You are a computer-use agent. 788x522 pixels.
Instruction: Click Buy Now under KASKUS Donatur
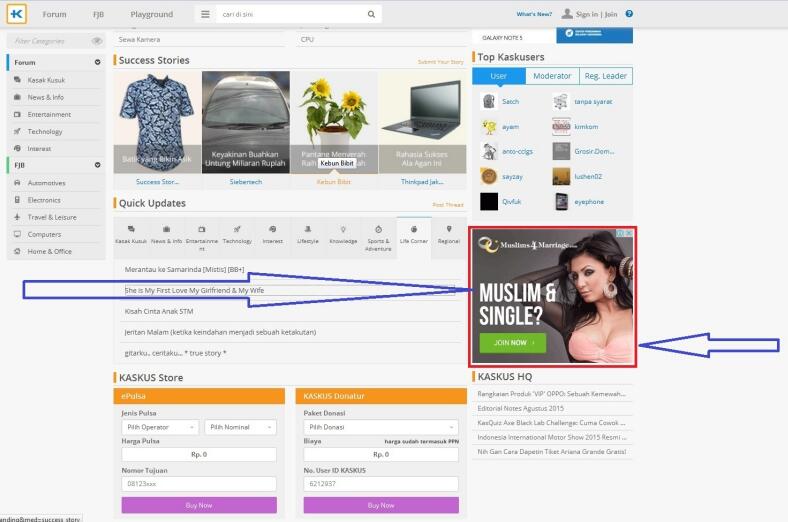point(381,505)
